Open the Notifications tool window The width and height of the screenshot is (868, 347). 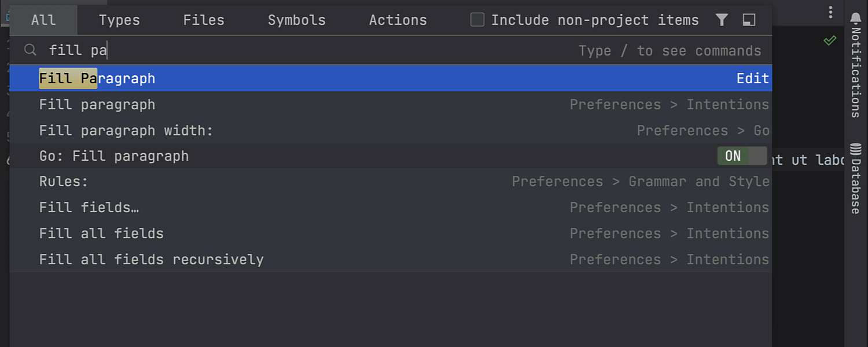tap(856, 65)
